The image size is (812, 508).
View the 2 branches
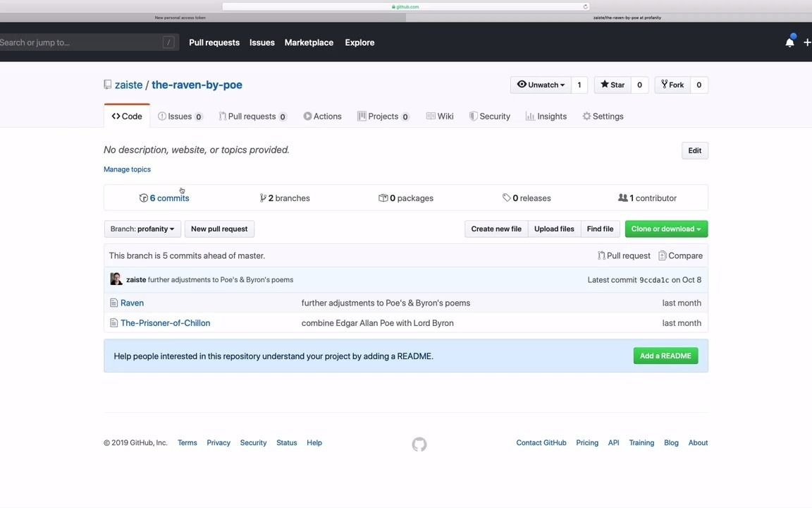tap(285, 198)
